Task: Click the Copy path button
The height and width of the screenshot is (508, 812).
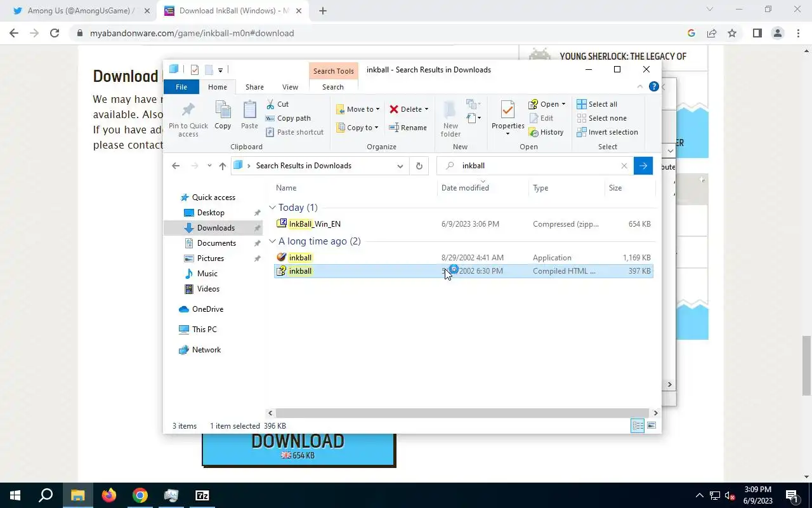Action: 288,118
